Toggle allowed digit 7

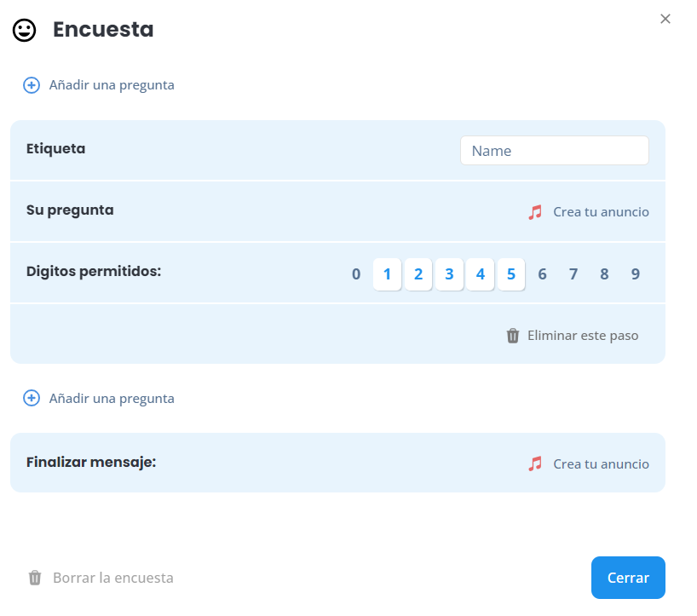[x=573, y=274]
